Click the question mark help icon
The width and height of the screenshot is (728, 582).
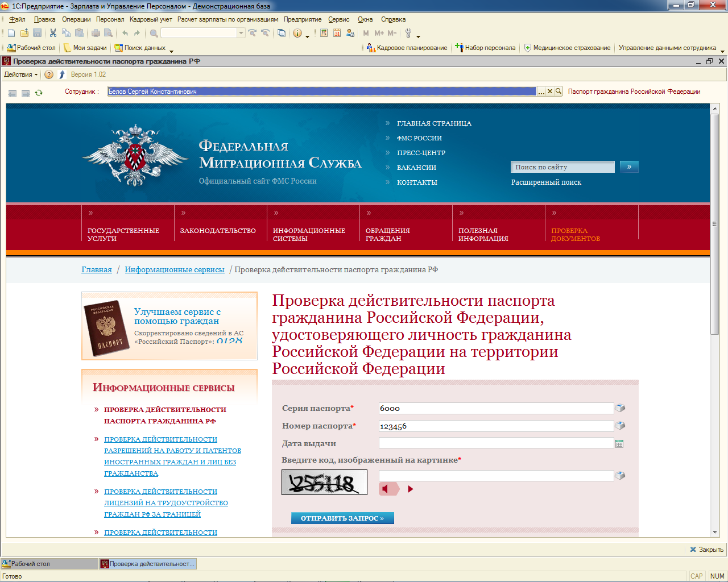(x=49, y=74)
